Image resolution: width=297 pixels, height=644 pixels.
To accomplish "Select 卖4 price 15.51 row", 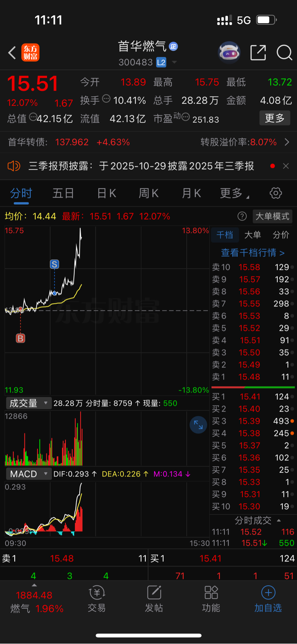I will pos(253,340).
